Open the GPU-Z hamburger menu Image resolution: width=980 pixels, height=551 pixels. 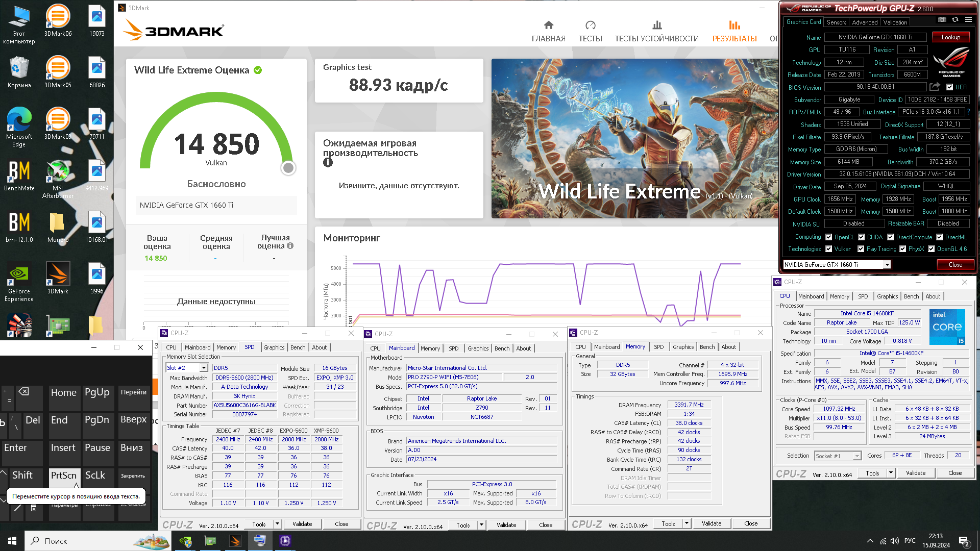[968, 20]
